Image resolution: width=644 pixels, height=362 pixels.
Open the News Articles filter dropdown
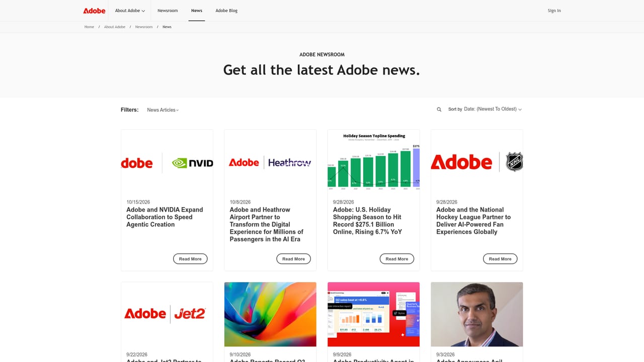163,110
